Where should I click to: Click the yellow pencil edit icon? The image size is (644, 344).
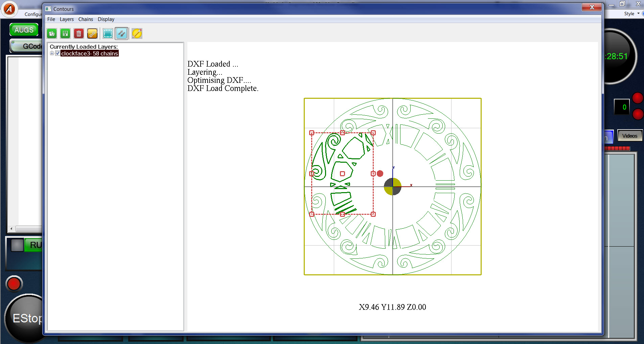[137, 33]
